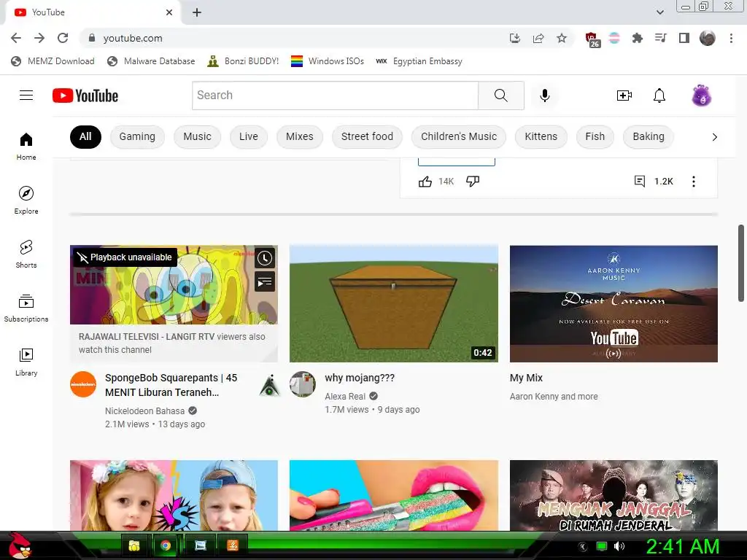This screenshot has height=560, width=747.
Task: Click the Chrome icon in the taskbar
Action: 166,545
